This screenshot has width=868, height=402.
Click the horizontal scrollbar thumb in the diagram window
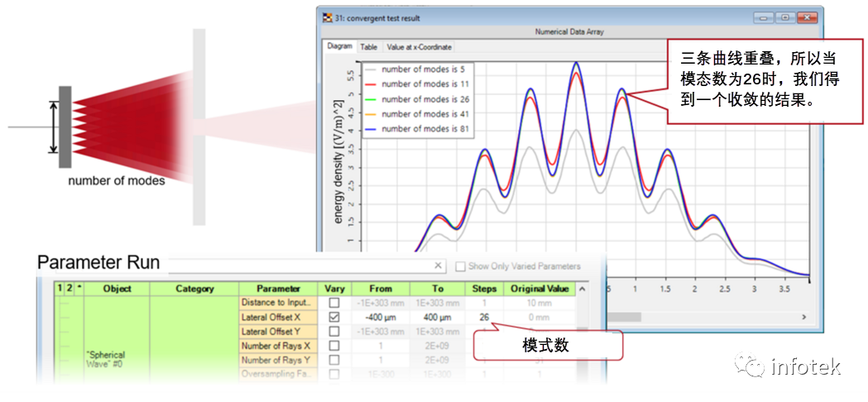[624, 318]
